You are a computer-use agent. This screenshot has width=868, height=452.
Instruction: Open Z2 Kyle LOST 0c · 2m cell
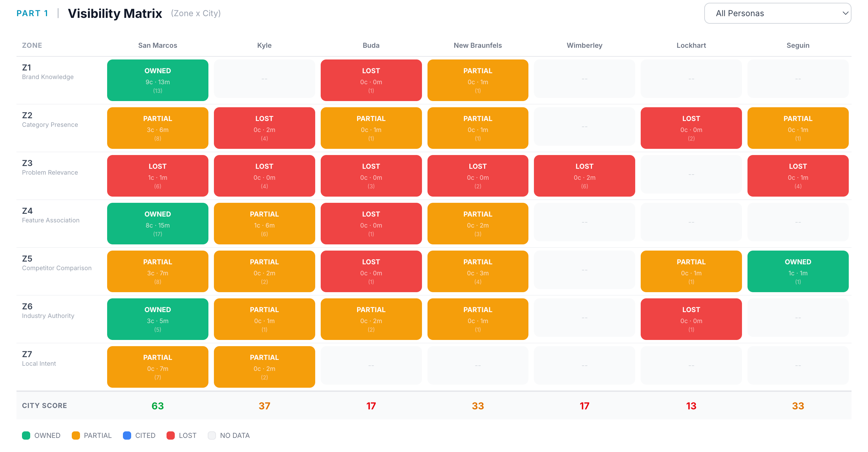264,128
